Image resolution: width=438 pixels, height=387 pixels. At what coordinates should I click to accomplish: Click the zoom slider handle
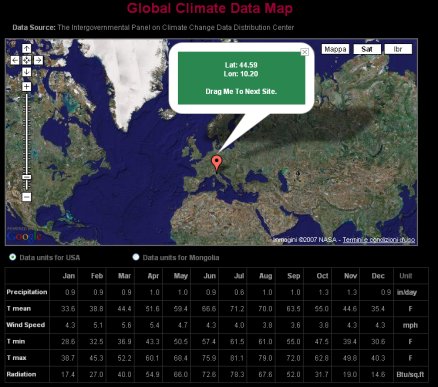[x=27, y=177]
